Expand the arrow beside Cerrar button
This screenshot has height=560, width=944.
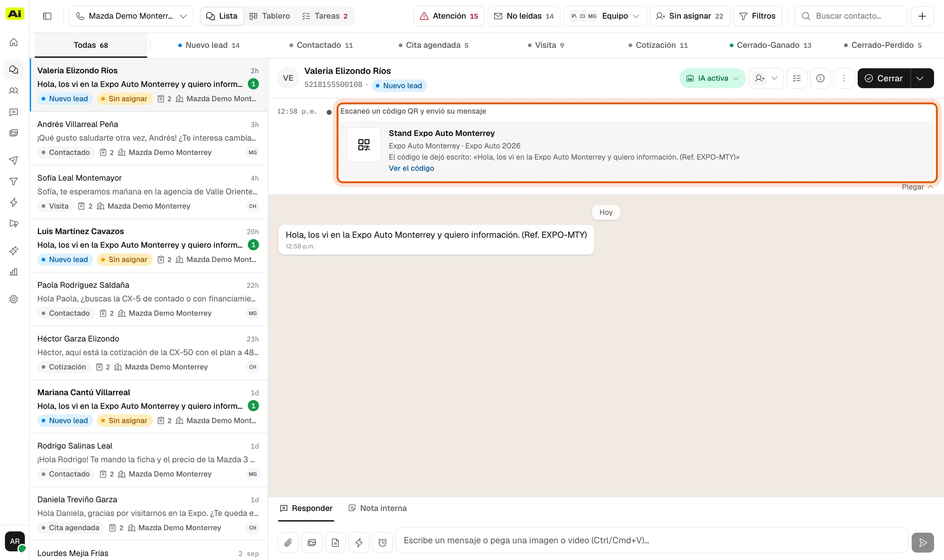pos(922,78)
